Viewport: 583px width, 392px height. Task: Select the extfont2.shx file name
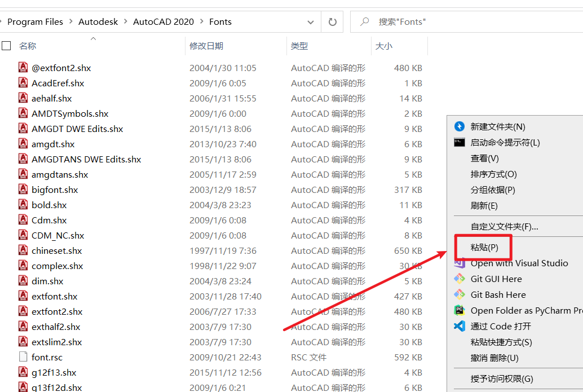tap(57, 312)
